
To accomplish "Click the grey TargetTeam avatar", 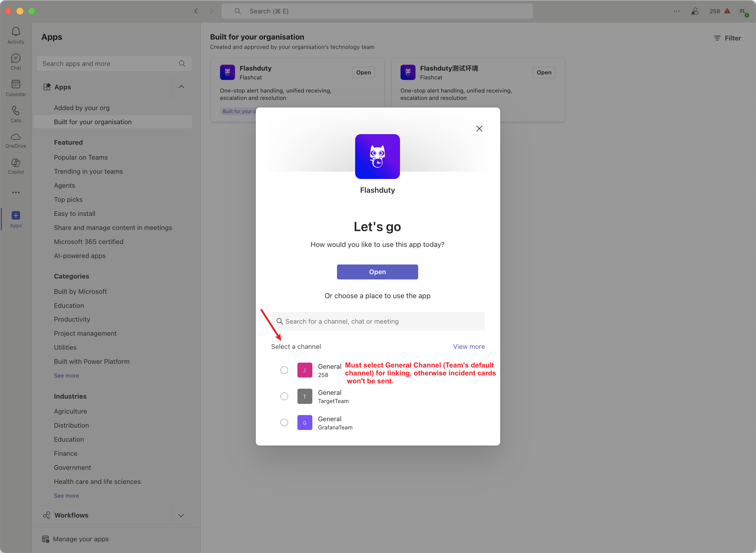I will click(305, 396).
